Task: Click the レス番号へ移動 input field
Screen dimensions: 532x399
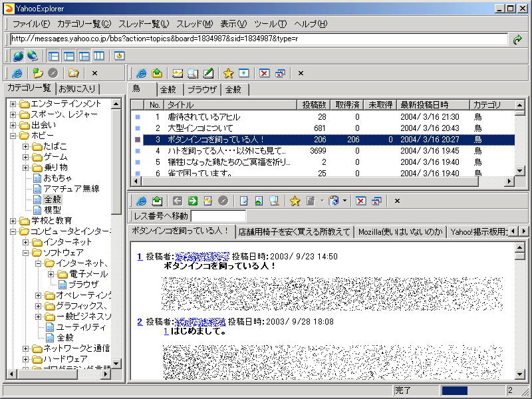Action: [x=219, y=216]
